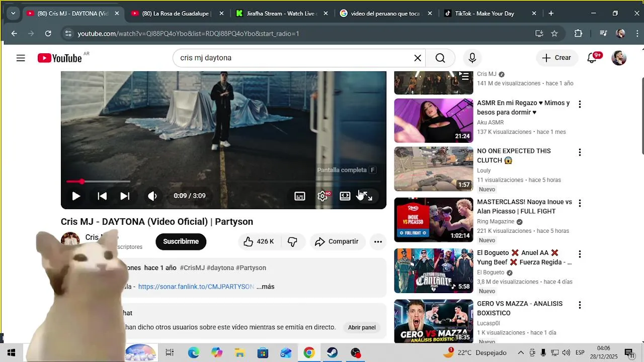Click the magnifier search button
This screenshot has width=644, height=362.
pos(440,58)
